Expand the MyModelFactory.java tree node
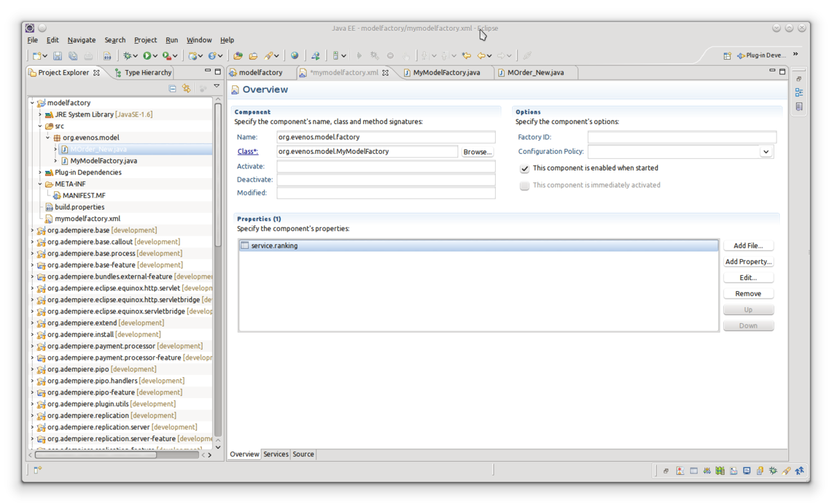 pos(55,161)
